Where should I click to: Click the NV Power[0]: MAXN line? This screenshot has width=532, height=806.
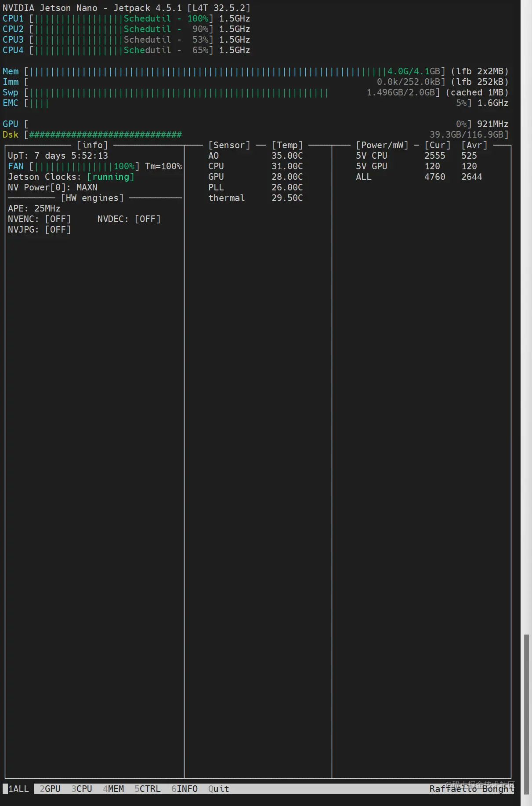[x=53, y=187]
